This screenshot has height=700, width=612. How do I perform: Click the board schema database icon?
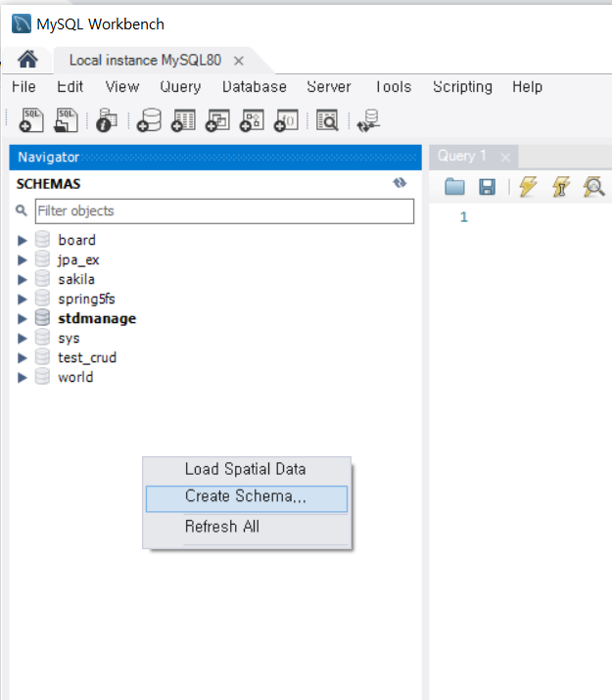(x=42, y=239)
